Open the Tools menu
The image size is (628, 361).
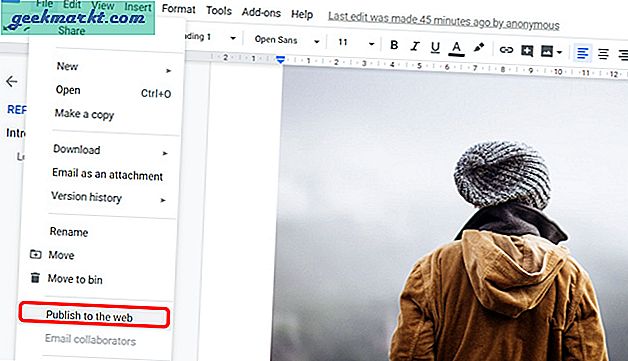pyautogui.click(x=219, y=10)
